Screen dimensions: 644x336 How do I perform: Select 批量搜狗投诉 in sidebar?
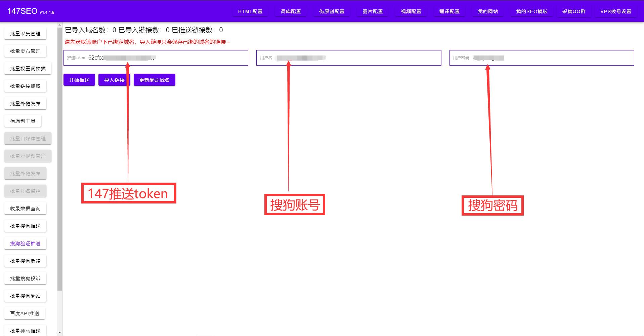25,278
